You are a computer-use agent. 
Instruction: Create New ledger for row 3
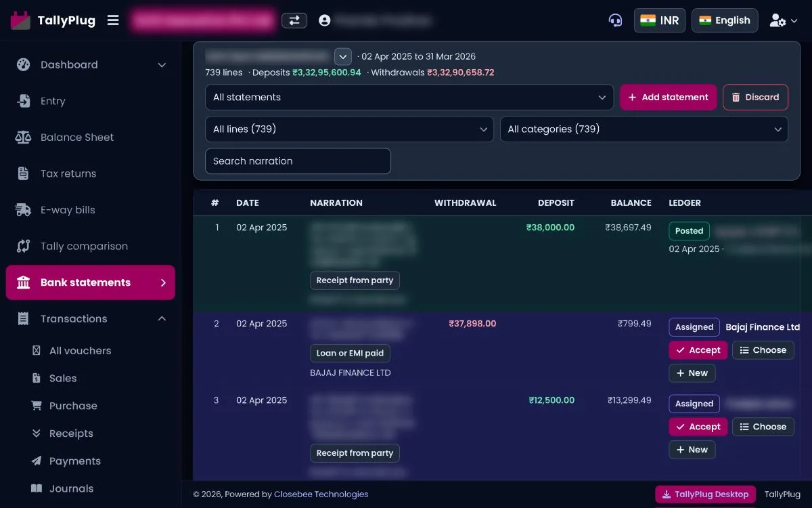point(692,450)
